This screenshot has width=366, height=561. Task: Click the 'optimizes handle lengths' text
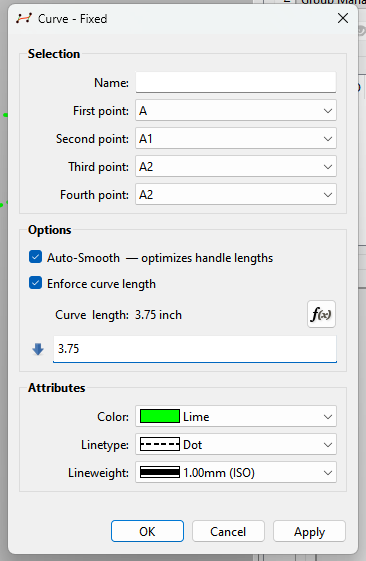(x=207, y=258)
